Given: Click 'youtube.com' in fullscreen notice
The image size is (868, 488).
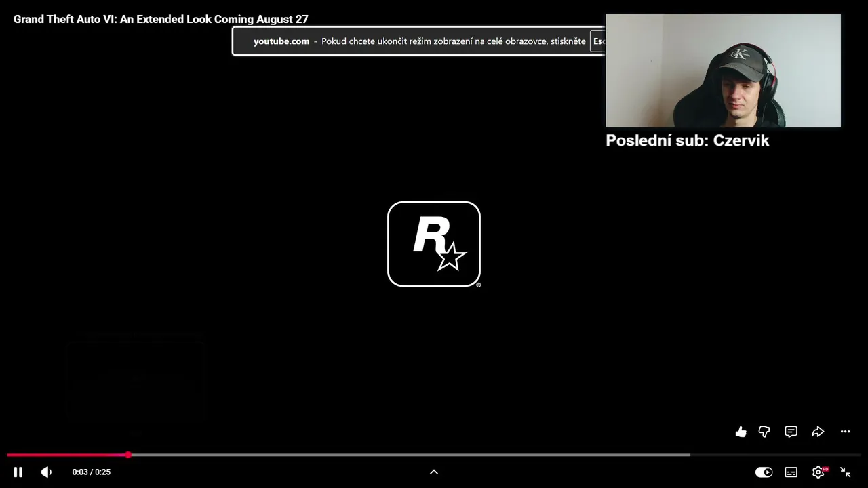Looking at the screenshot, I should pyautogui.click(x=281, y=41).
